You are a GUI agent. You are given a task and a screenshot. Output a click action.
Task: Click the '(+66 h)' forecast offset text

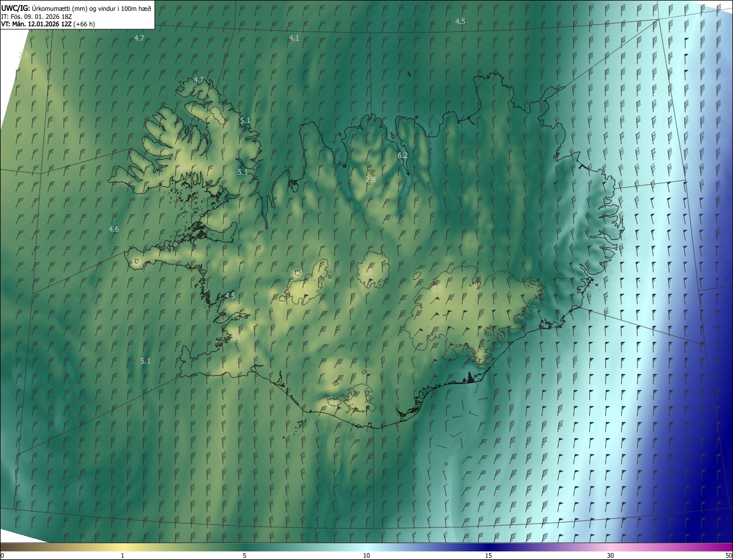point(84,24)
